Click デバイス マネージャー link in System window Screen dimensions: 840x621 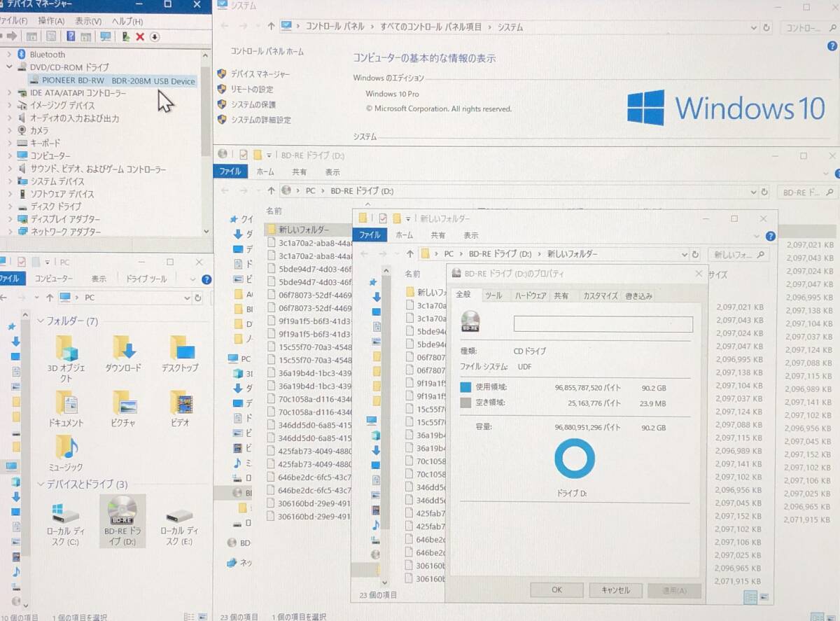[260, 74]
